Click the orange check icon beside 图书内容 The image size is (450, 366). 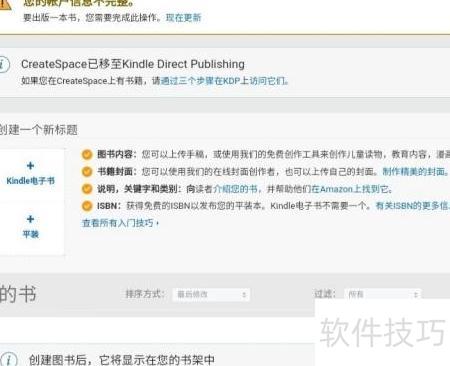click(x=87, y=154)
